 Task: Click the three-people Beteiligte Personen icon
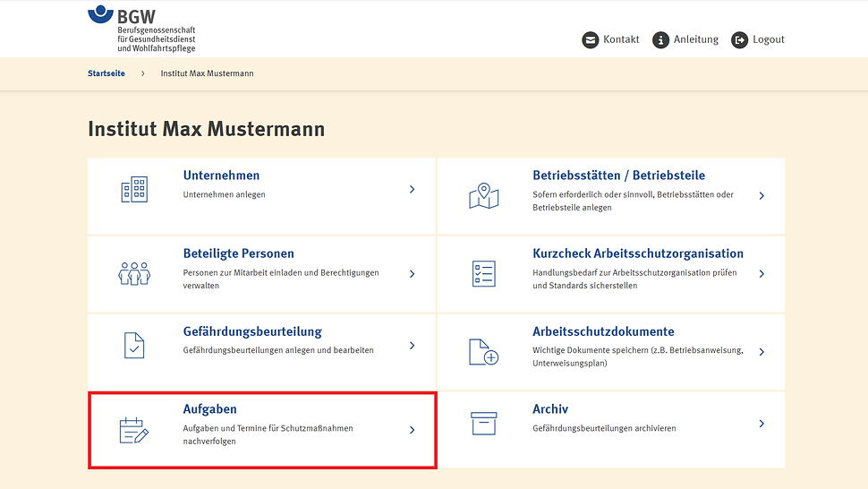[x=134, y=273]
